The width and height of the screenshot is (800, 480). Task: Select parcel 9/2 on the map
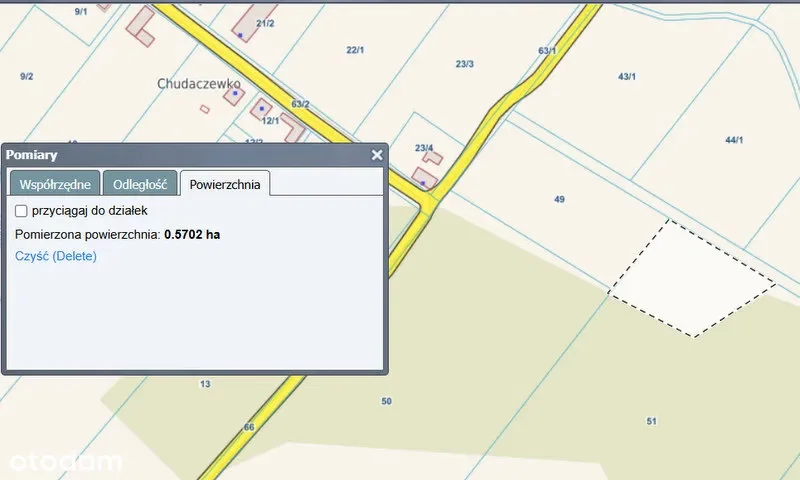click(x=27, y=76)
